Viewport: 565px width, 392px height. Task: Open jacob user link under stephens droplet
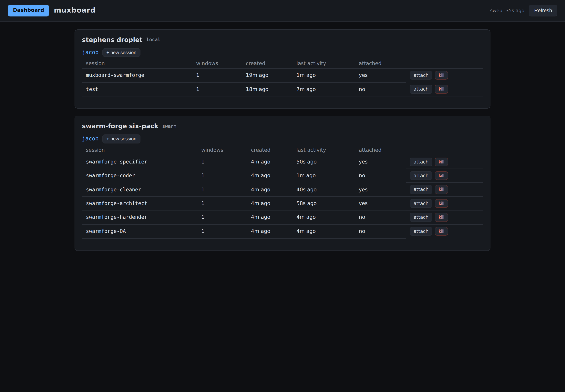click(90, 52)
